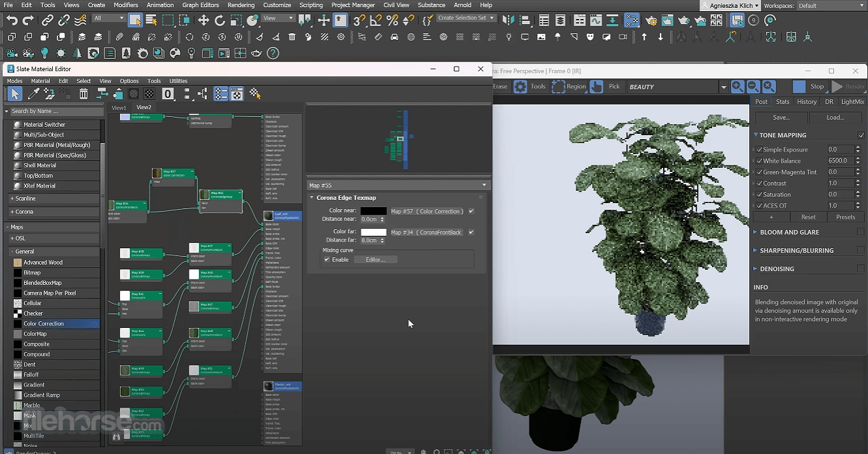
Task: Open the tone mapping Presets button
Action: coord(845,217)
